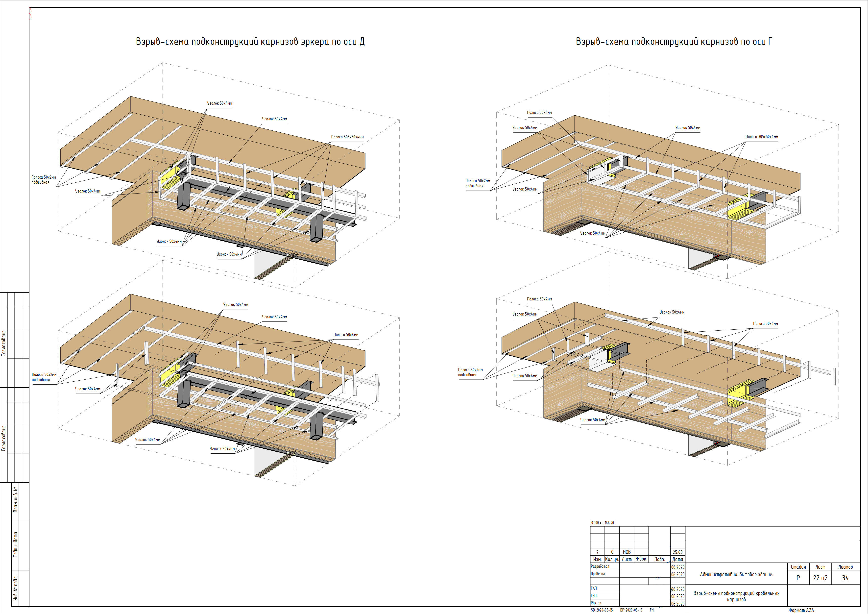Screen dimensions: 868x614
Task: Click the "Дата" column header
Action: click(678, 559)
